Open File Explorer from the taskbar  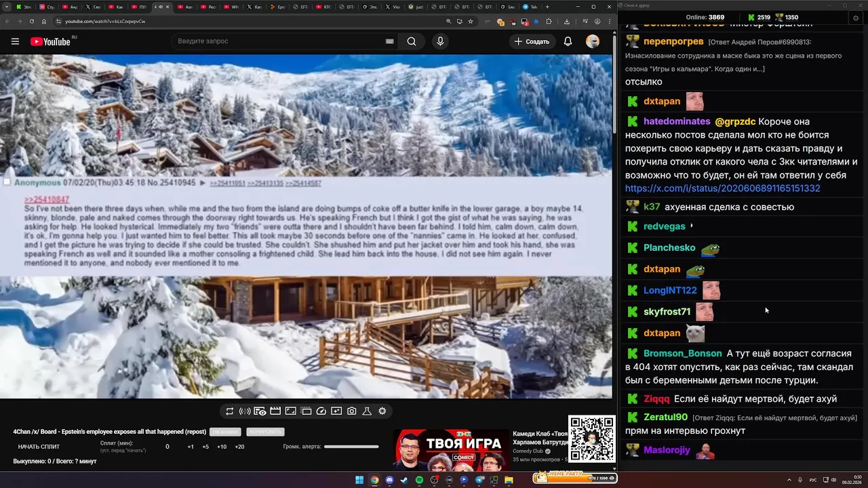point(509,480)
